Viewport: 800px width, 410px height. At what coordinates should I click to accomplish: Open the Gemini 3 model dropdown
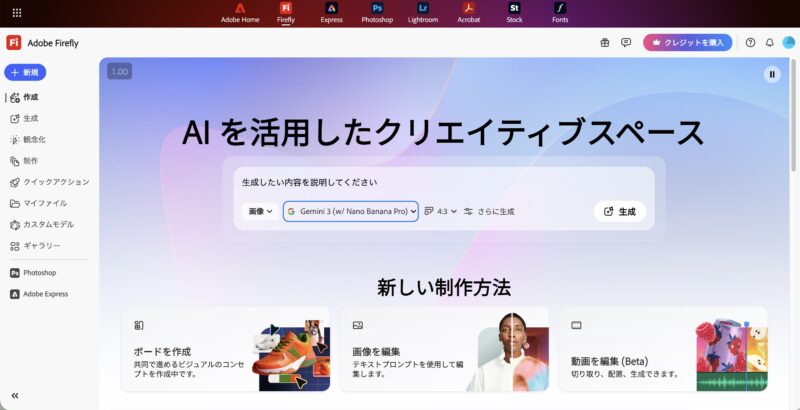tap(351, 211)
